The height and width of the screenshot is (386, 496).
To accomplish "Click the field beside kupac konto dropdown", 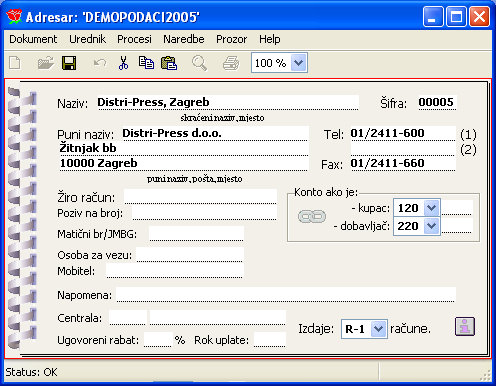I will click(x=457, y=208).
